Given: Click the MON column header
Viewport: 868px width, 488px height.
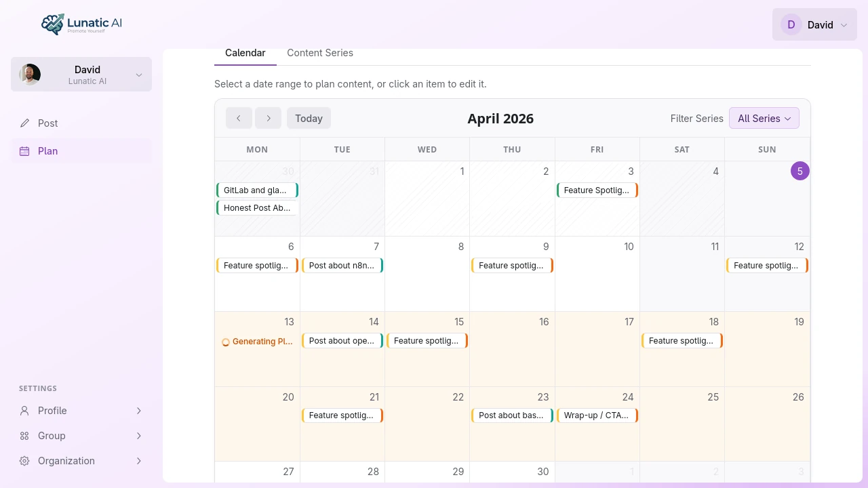Looking at the screenshot, I should [x=257, y=150].
